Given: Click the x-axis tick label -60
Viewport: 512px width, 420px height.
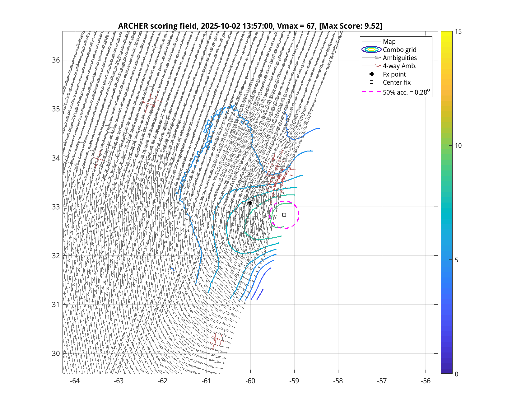Looking at the screenshot, I should [250, 381].
